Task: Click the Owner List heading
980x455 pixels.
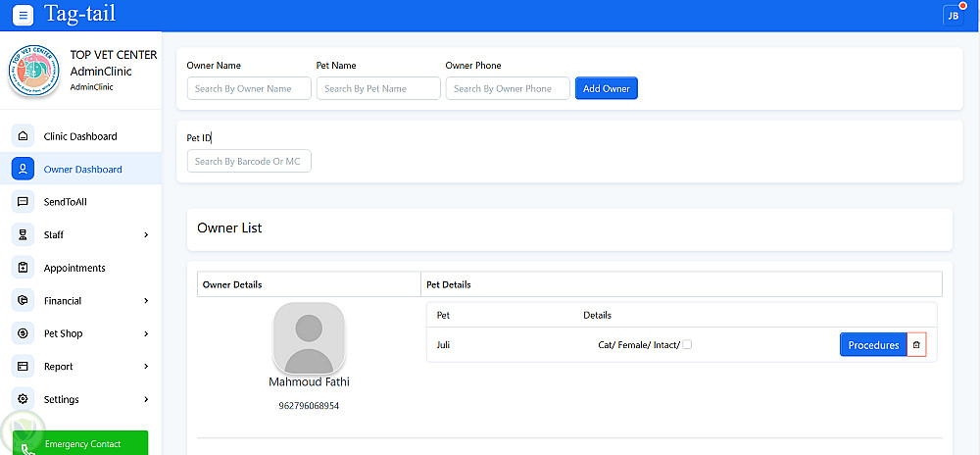Action: 229,228
